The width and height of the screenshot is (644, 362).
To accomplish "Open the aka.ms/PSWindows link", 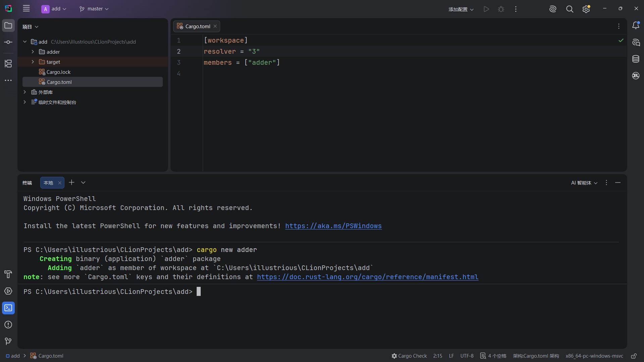I will pyautogui.click(x=333, y=226).
